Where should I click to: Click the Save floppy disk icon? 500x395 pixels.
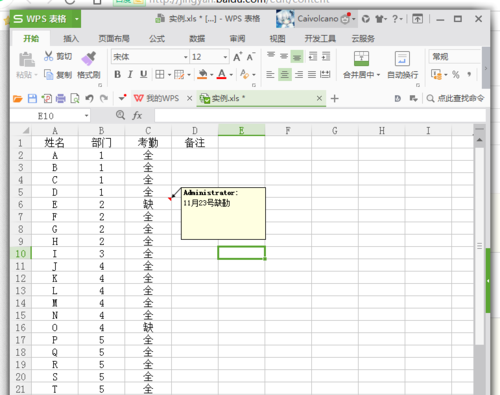[x=32, y=98]
